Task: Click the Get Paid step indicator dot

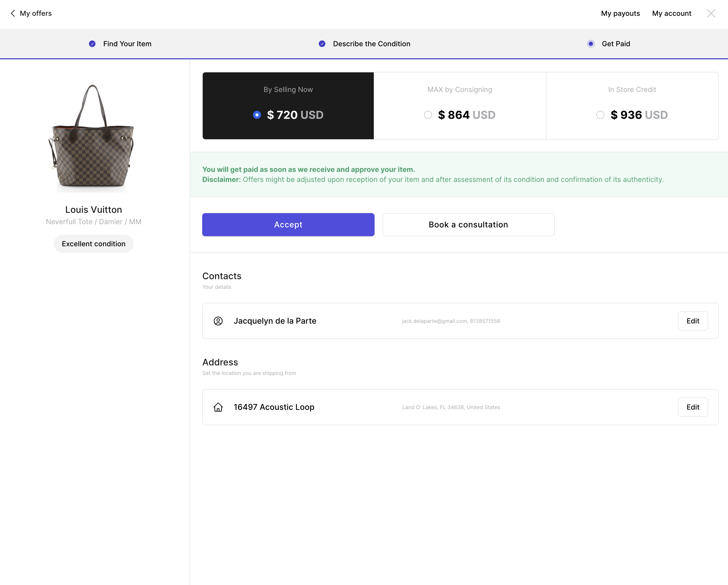Action: (x=591, y=44)
